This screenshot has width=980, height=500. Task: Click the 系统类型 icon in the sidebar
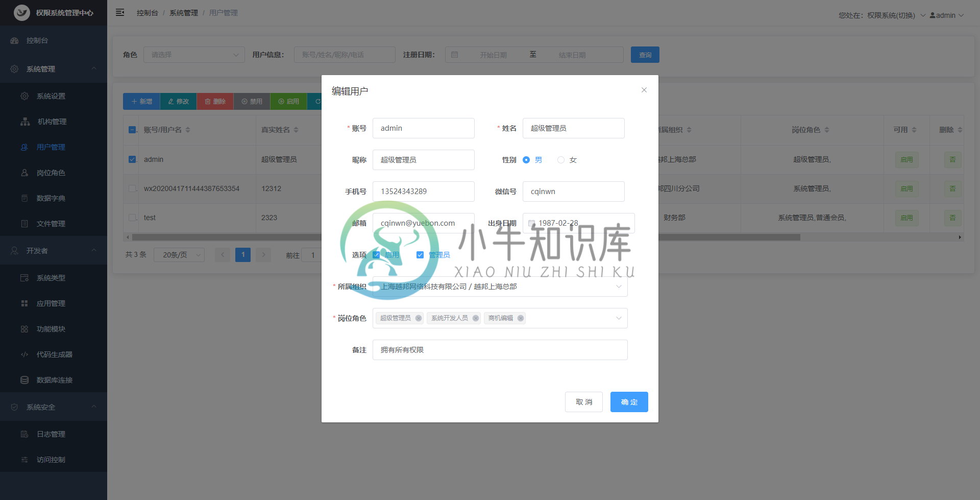24,278
